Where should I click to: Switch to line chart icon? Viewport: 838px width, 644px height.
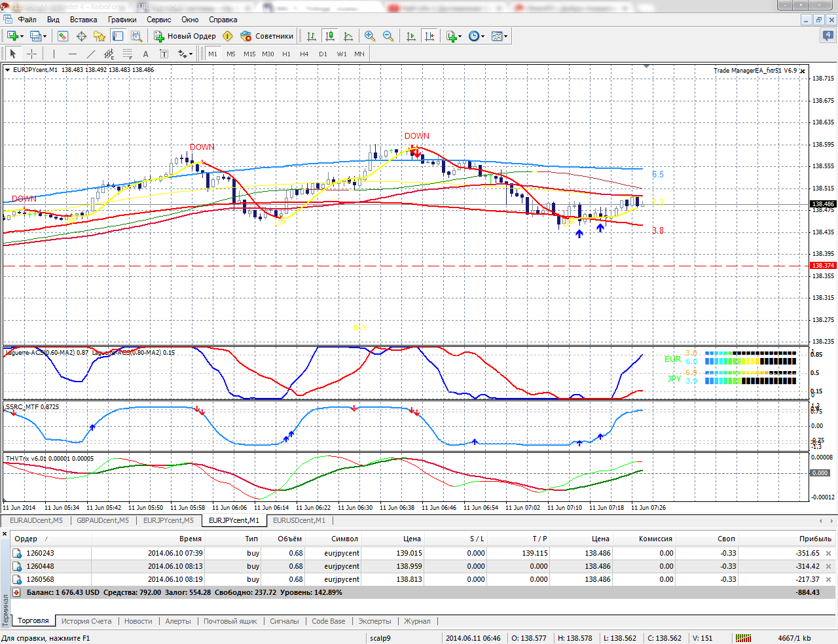point(348,36)
